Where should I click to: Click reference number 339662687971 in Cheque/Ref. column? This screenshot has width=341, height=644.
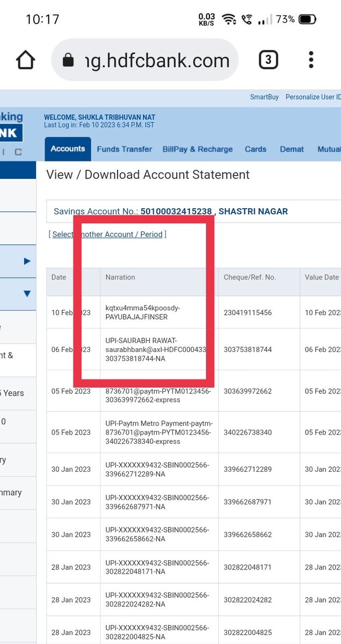click(x=248, y=502)
